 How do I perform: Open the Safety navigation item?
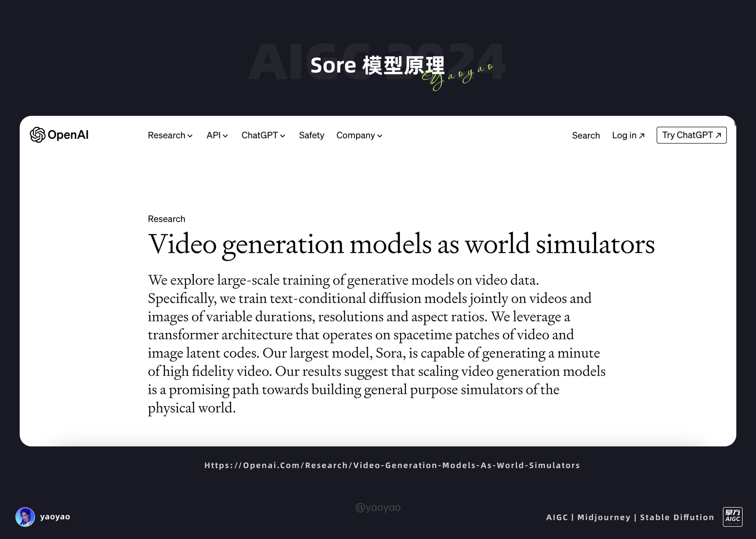point(311,135)
